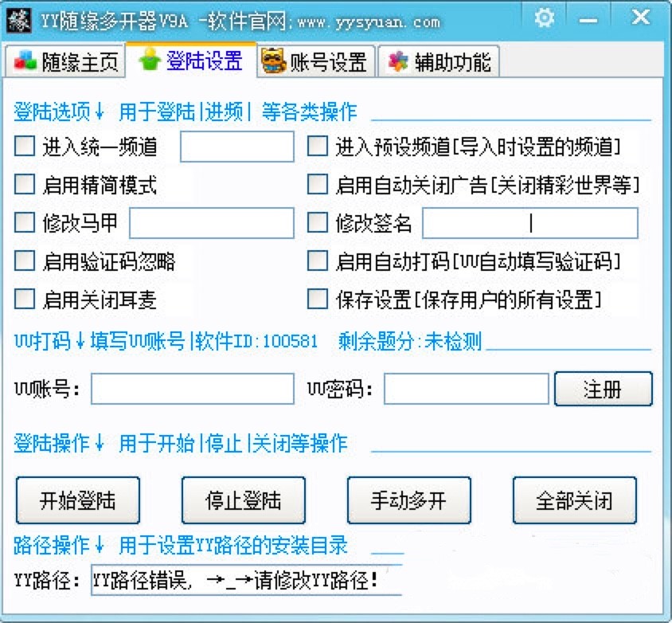Image resolution: width=672 pixels, height=623 pixels.
Task: Enable 进入统一频道 checkbox
Action: point(25,147)
